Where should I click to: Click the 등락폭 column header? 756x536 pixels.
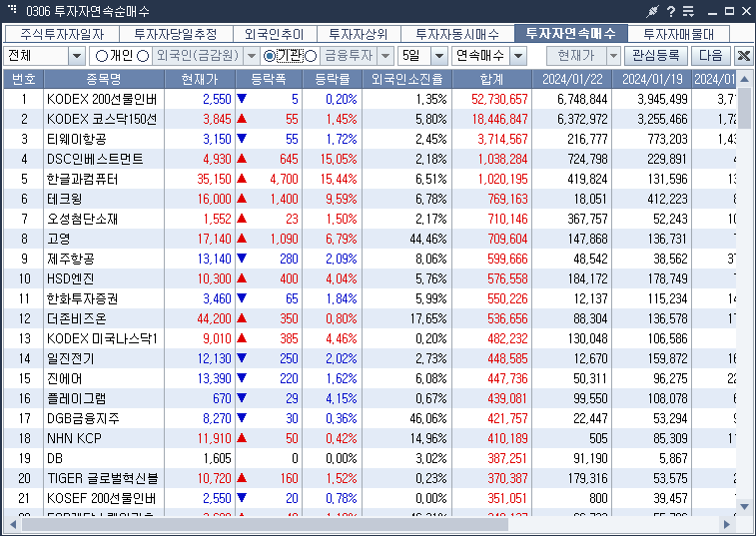click(x=269, y=79)
